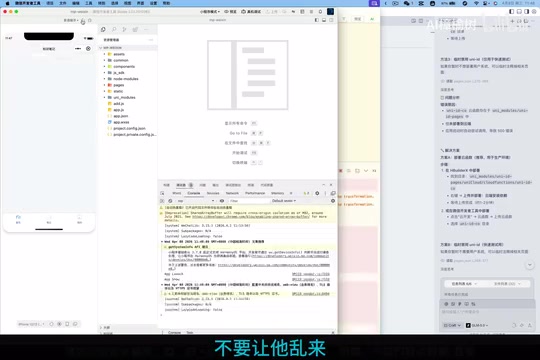Click the plus new chat icon in AI panel
540x360 pixels.
point(512,21)
